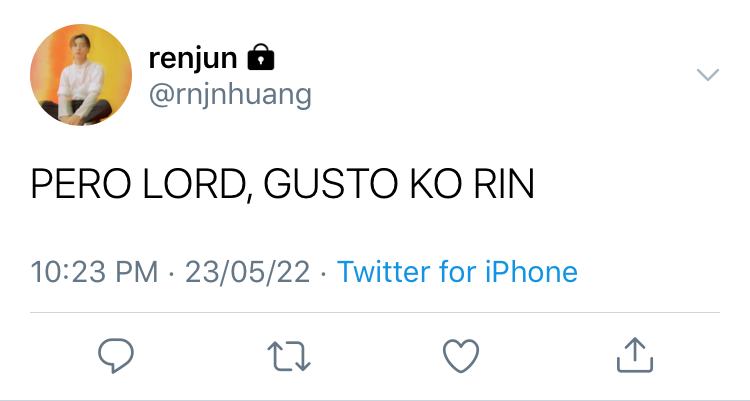Open the Twitter for iPhone source link
The image size is (750, 401).
click(x=457, y=272)
